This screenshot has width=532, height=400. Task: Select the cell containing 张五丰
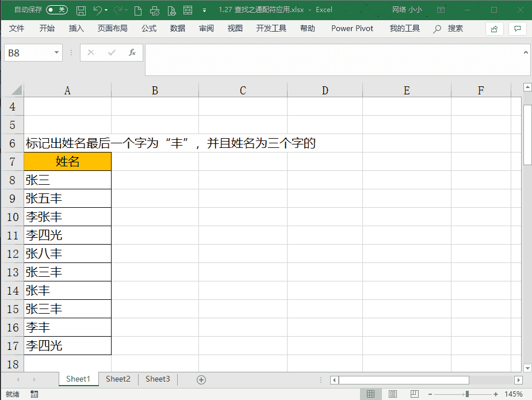pyautogui.click(x=67, y=199)
